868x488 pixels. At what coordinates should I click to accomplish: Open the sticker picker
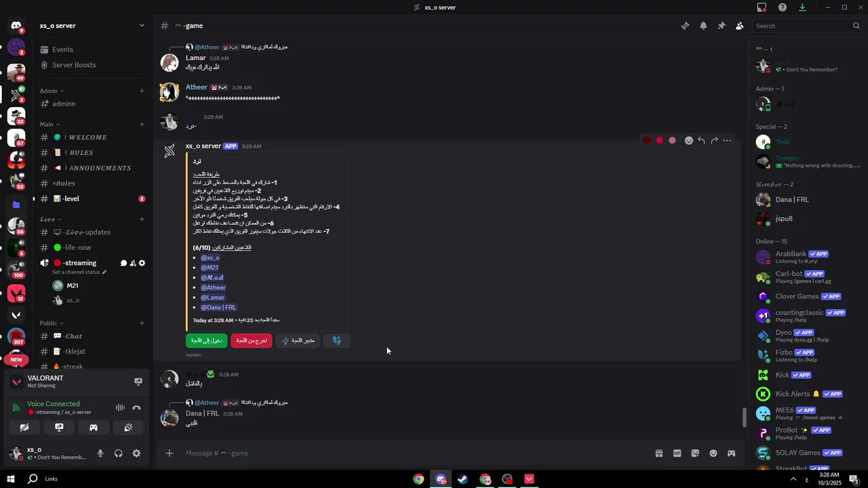pos(695,453)
